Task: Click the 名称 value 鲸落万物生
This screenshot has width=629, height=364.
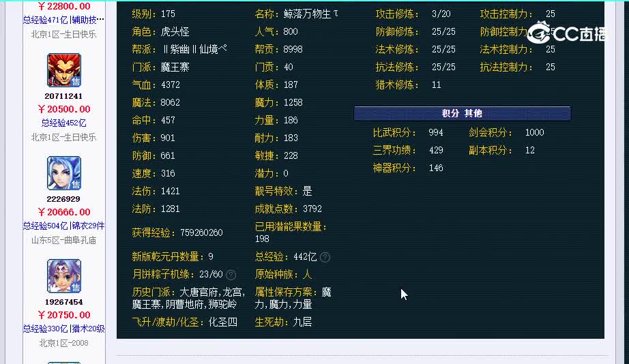Action: [311, 14]
